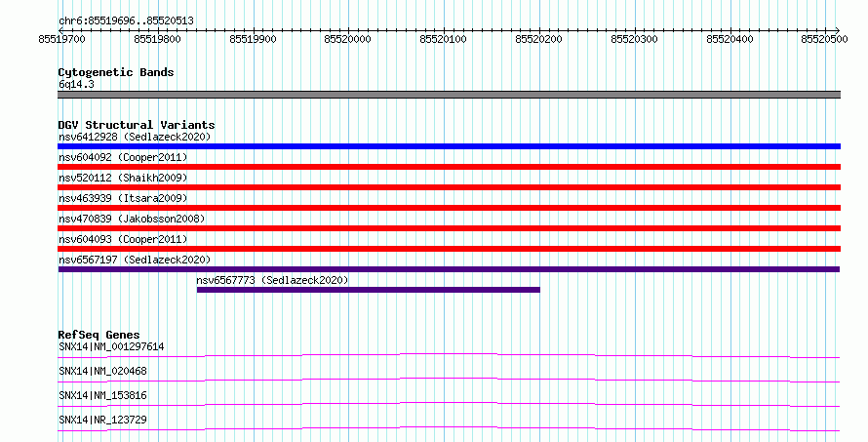This screenshot has height=442, width=868.
Task: Click the blue nsv6412928 variant bar
Action: [x=449, y=146]
